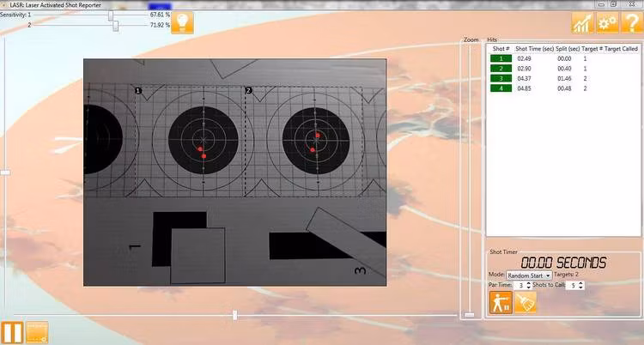Viewport: 644px width, 345px height.
Task: Decrease Shots to Call with down arrow
Action: click(583, 287)
